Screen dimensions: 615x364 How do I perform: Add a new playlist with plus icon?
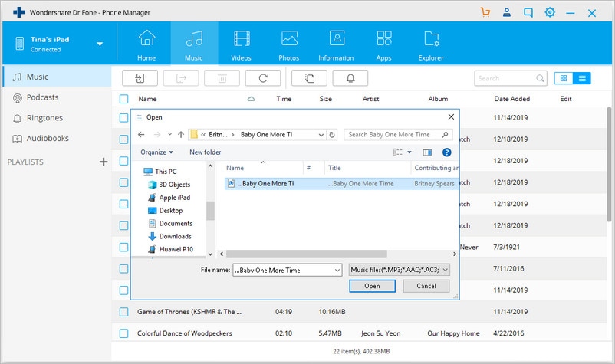coord(104,162)
